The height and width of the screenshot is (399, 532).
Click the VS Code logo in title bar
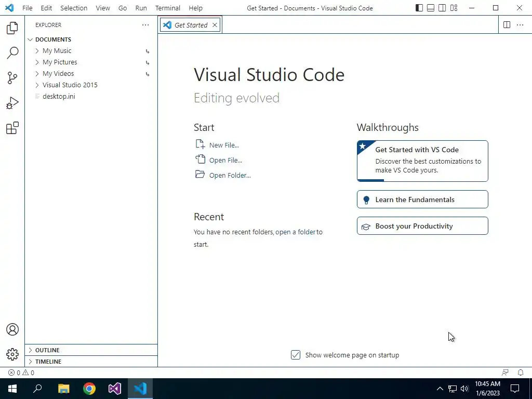9,8
